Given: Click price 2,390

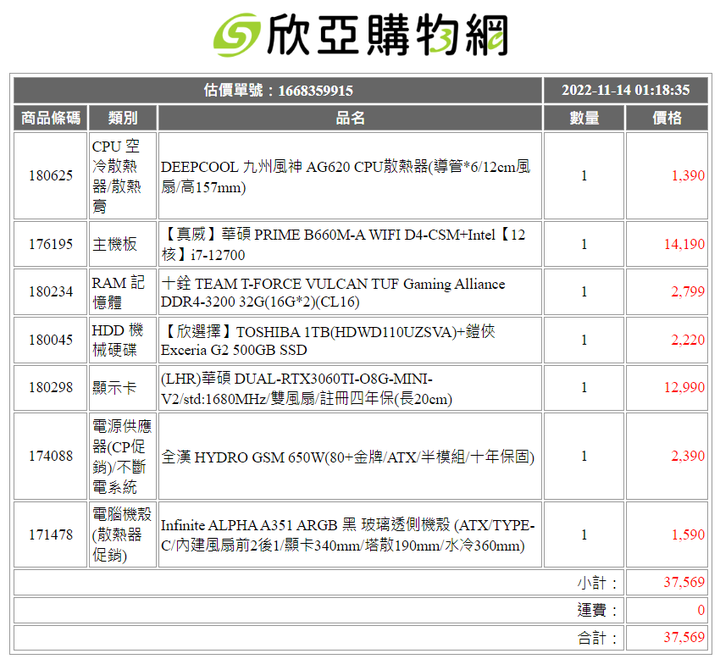Looking at the screenshot, I should [x=688, y=456].
